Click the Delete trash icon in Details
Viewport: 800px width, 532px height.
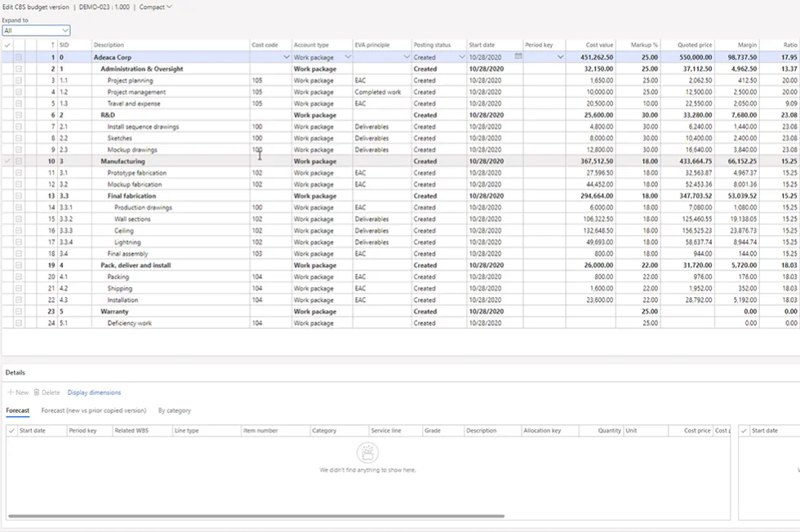(37, 392)
